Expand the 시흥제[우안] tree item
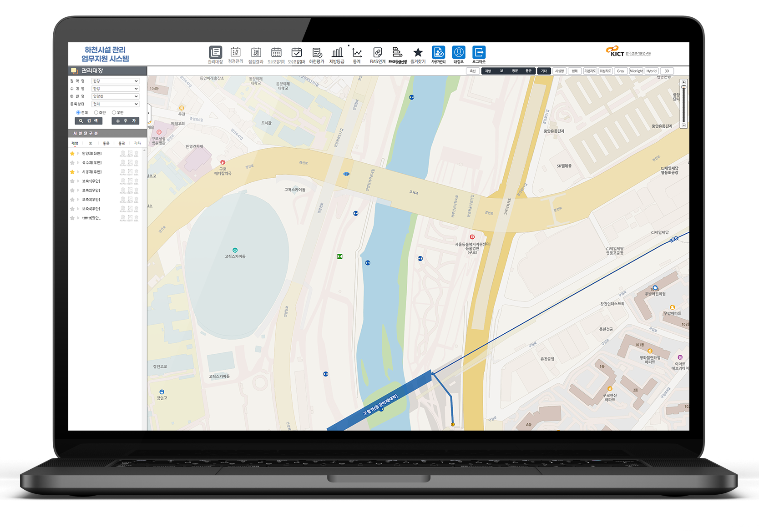Image resolution: width=759 pixels, height=532 pixels. pyautogui.click(x=78, y=172)
